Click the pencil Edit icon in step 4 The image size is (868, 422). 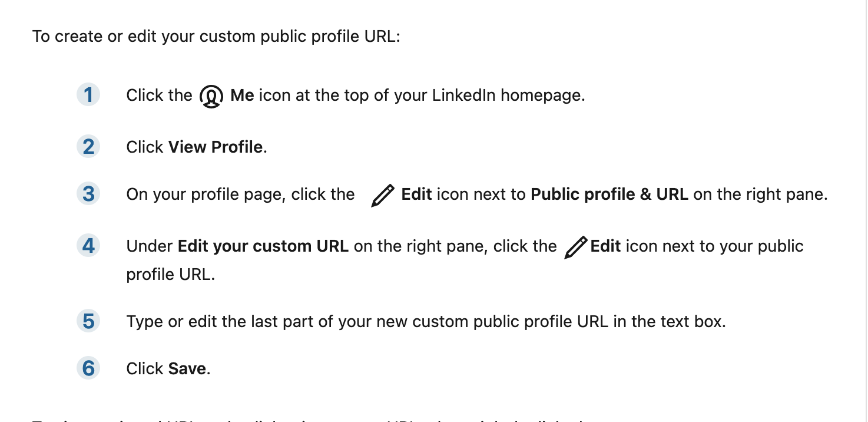[x=575, y=247]
